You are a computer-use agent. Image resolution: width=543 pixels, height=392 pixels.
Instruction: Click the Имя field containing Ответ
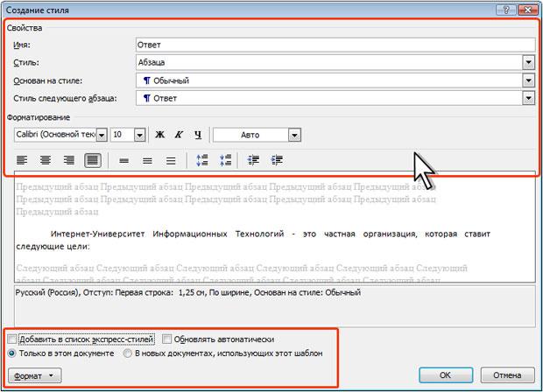(335, 45)
